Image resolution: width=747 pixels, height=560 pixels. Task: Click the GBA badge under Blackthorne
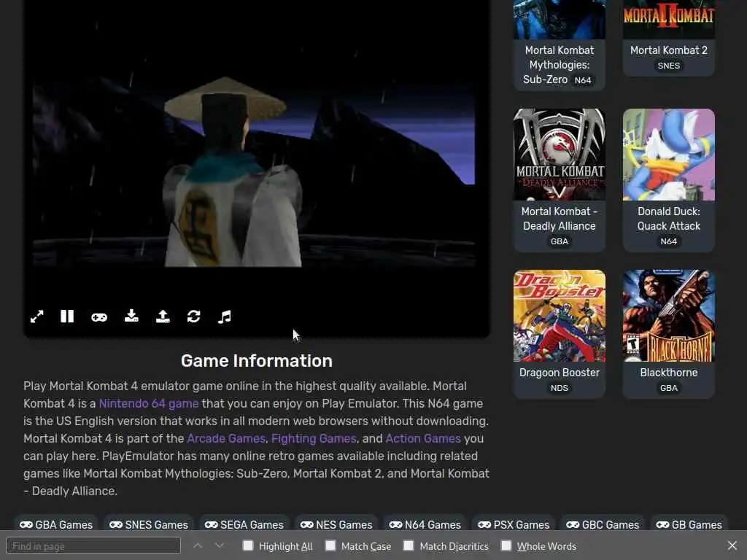click(669, 388)
